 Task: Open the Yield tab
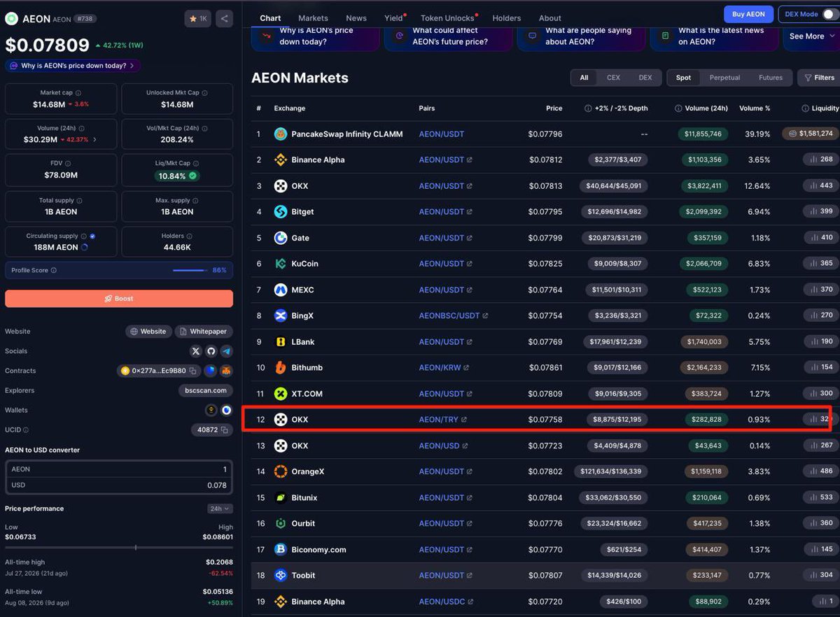click(393, 18)
